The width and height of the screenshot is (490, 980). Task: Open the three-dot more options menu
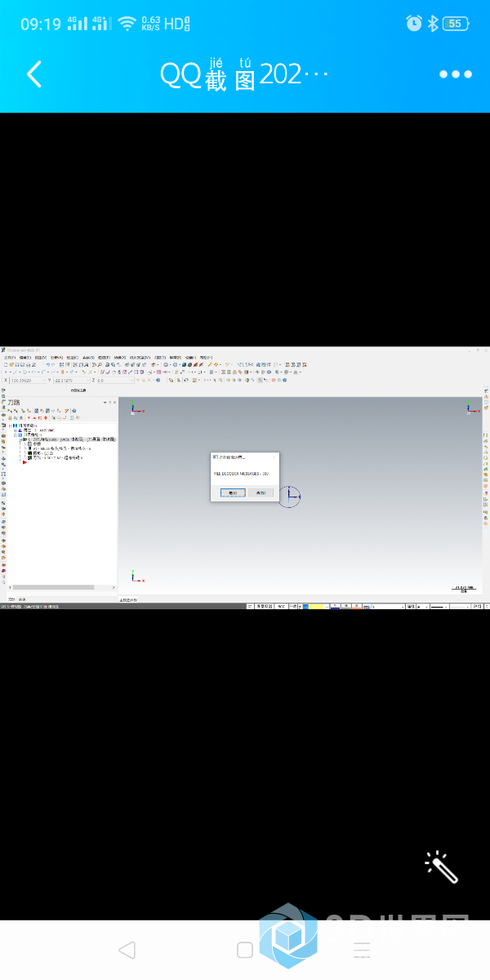tap(456, 74)
